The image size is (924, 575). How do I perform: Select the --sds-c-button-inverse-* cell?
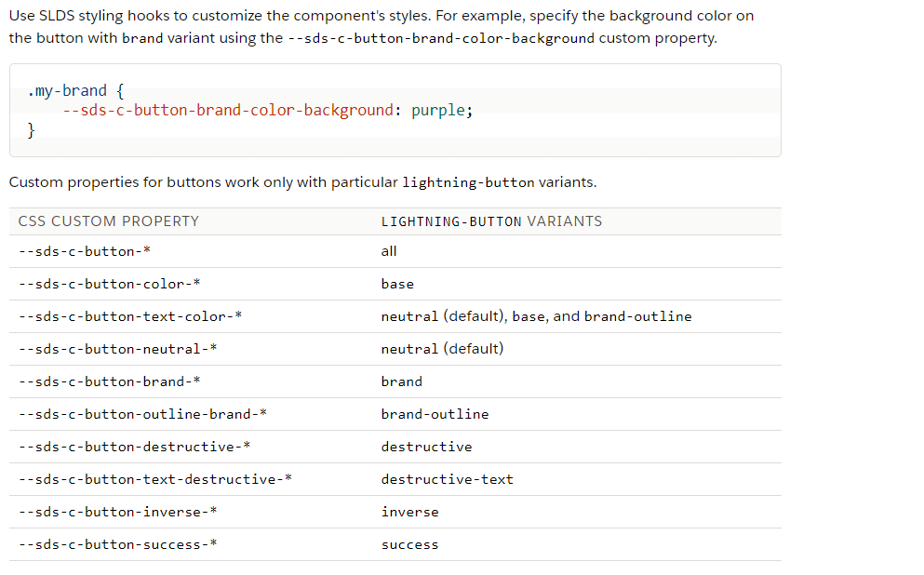click(x=117, y=512)
